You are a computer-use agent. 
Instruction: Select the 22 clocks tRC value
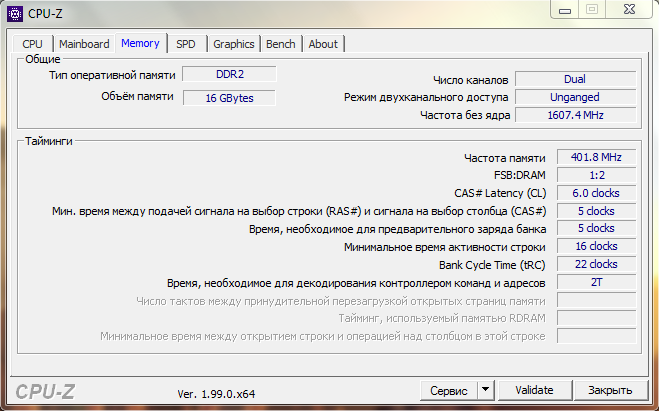pos(596,264)
